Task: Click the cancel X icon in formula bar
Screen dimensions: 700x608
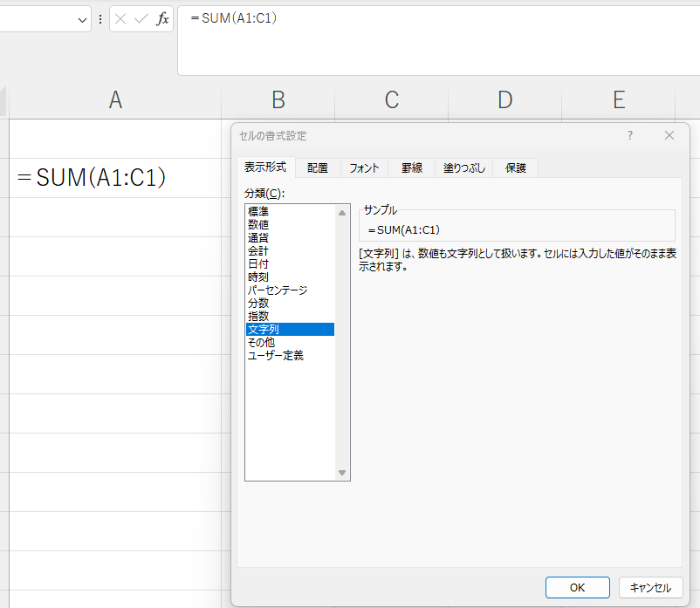Action: pos(120,18)
